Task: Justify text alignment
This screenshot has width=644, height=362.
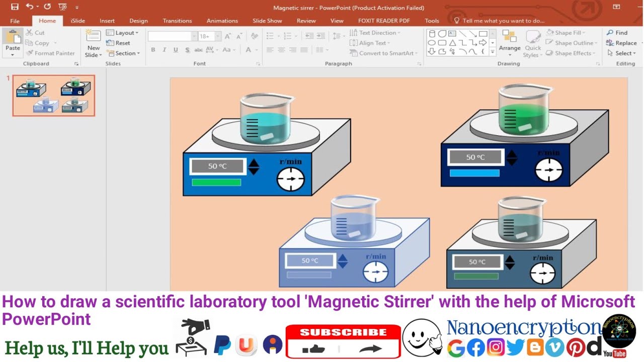Action: (x=304, y=50)
